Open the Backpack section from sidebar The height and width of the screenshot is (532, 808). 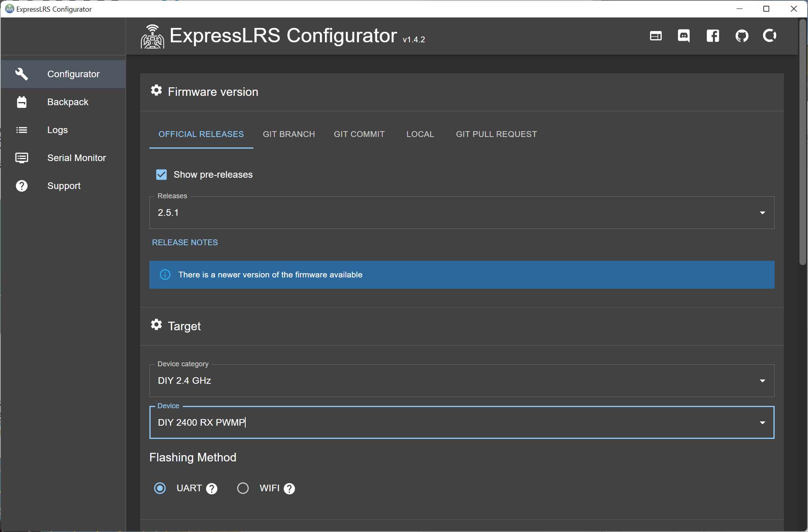click(68, 102)
